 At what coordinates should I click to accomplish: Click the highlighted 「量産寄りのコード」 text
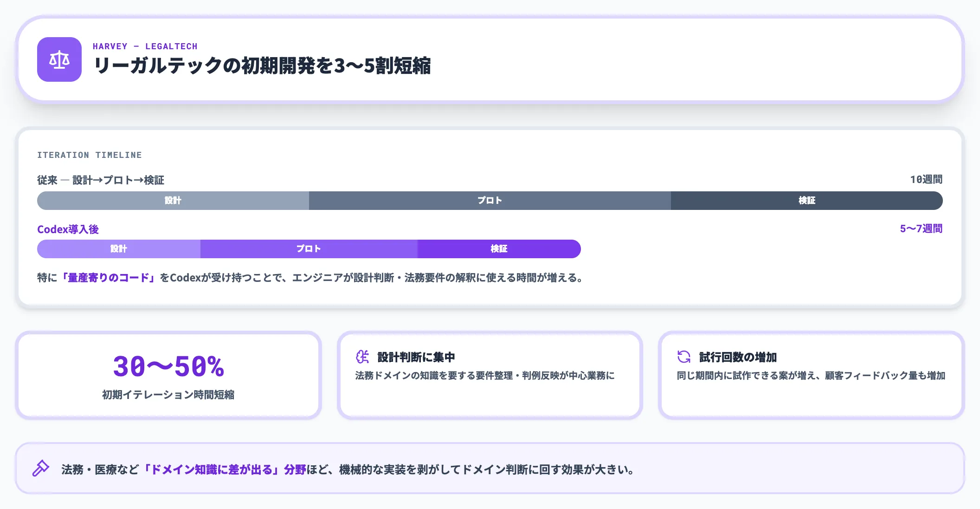[108, 278]
